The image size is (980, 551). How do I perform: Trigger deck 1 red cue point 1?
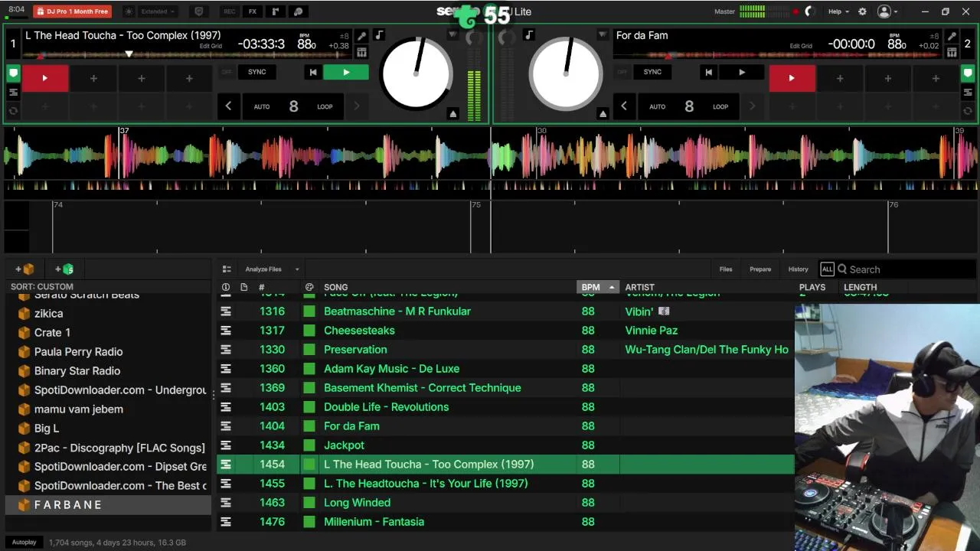[x=44, y=78]
